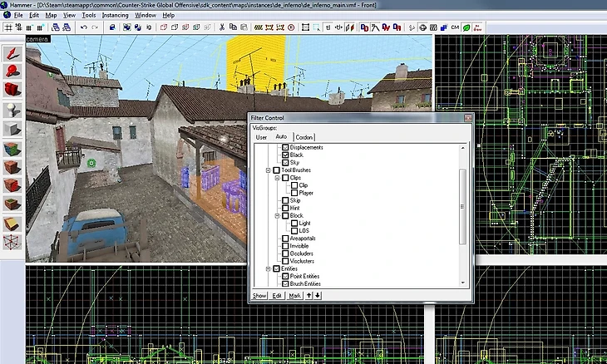Select the gray cube Block tool

(x=12, y=129)
